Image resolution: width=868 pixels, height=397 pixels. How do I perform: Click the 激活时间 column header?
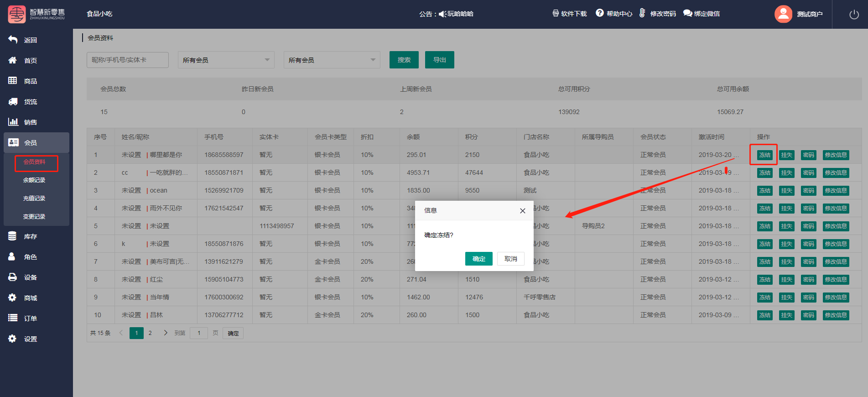[712, 137]
